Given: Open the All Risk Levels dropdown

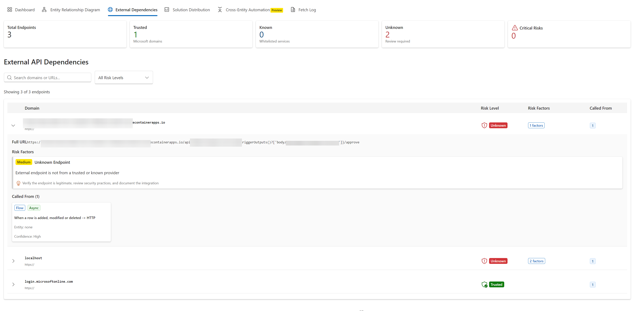Looking at the screenshot, I should pyautogui.click(x=124, y=77).
